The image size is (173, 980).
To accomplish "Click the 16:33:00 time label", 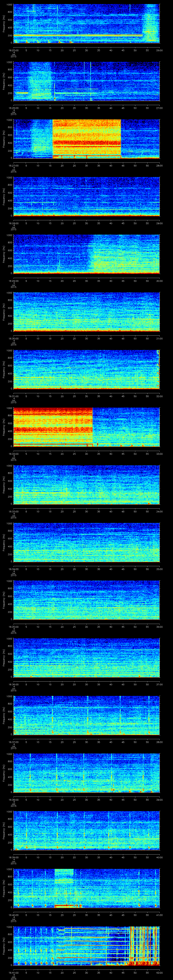I will [x=13, y=511].
